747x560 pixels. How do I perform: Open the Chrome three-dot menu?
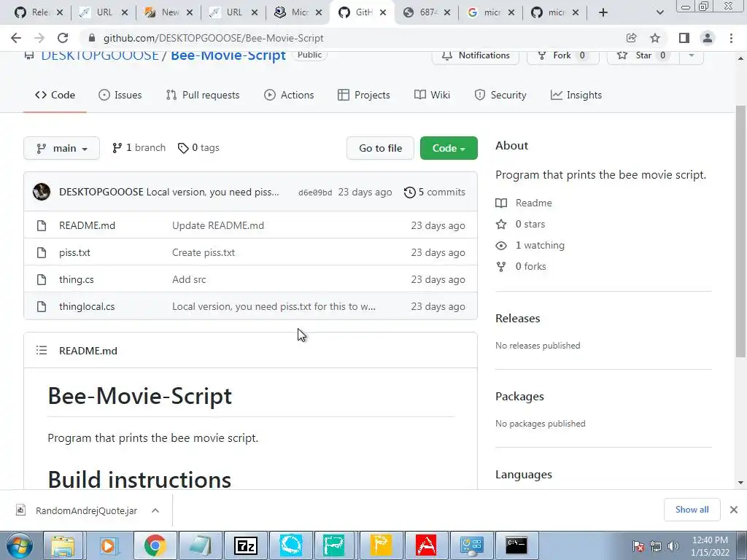[x=731, y=38]
